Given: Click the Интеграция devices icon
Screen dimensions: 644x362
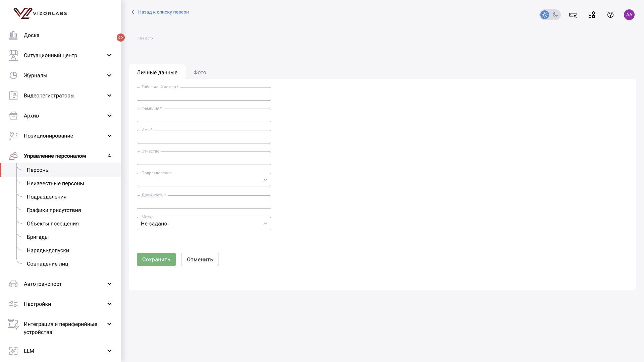Looking at the screenshot, I should click(x=13, y=324).
